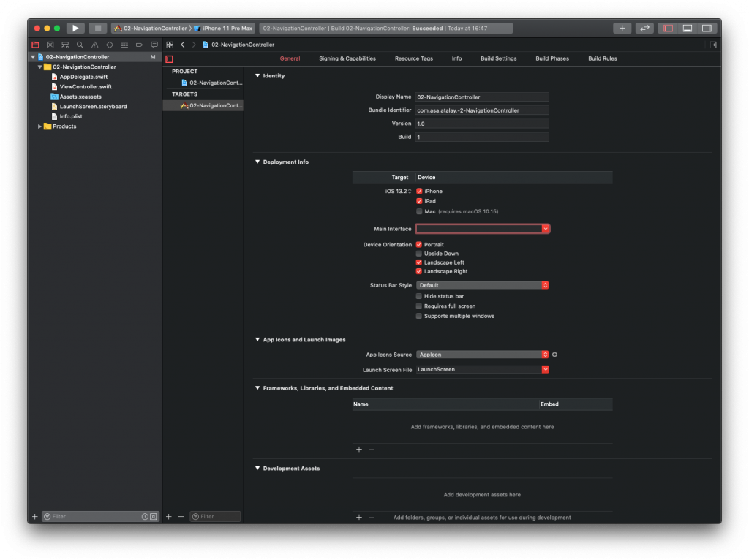
Task: Click the Bundle Identifier text field
Action: (482, 110)
